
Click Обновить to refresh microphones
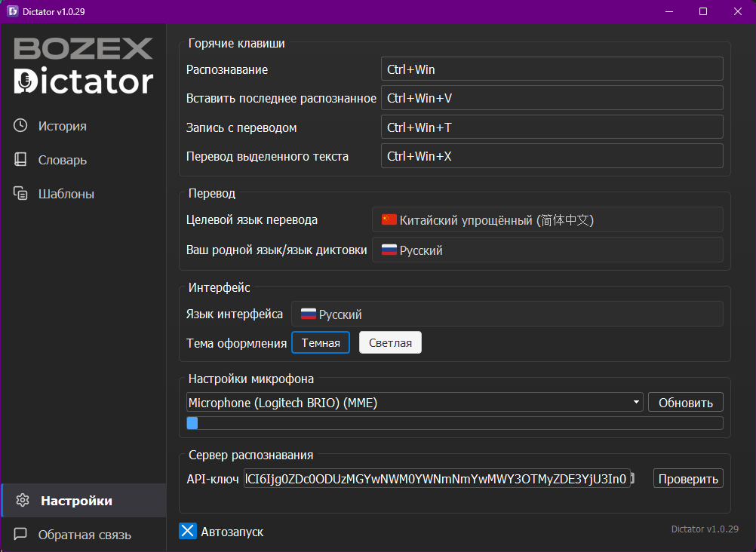pos(686,402)
